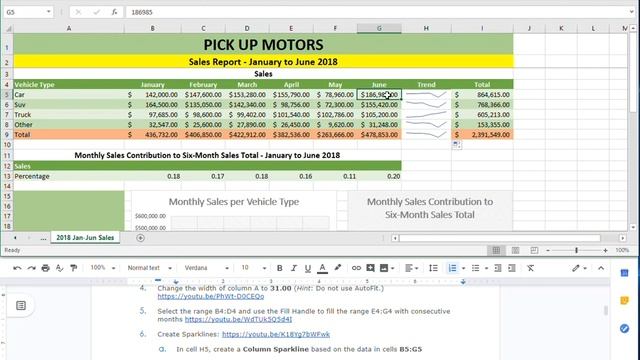640x360 pixels.
Task: Select the Vehicle Type header cell
Action: tap(69, 84)
